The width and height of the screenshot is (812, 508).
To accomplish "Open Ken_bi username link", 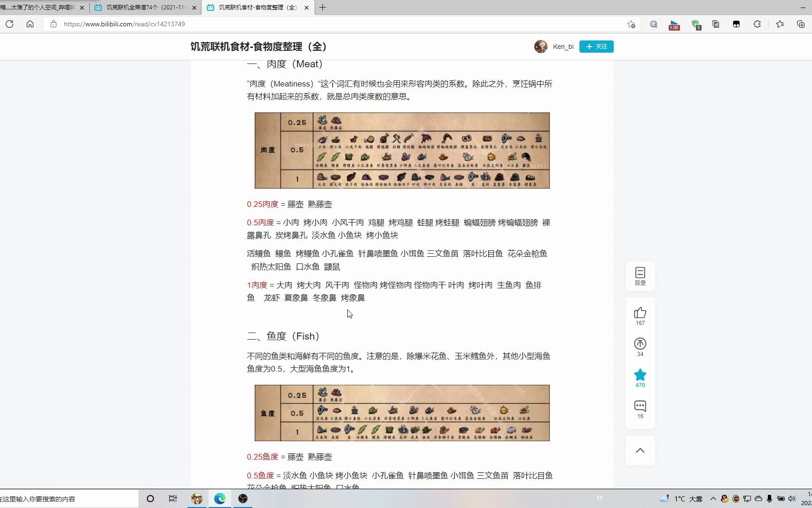I will [563, 47].
